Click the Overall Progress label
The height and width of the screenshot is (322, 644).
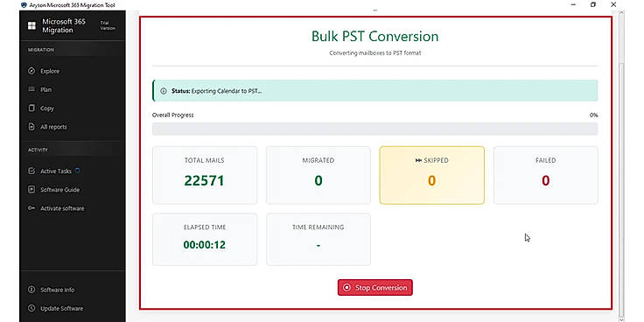pyautogui.click(x=173, y=115)
